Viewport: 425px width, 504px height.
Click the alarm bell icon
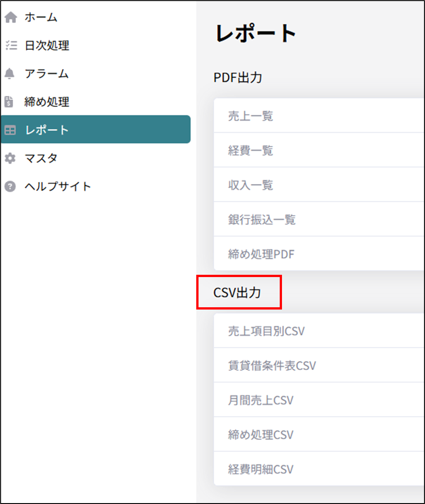pos(10,74)
